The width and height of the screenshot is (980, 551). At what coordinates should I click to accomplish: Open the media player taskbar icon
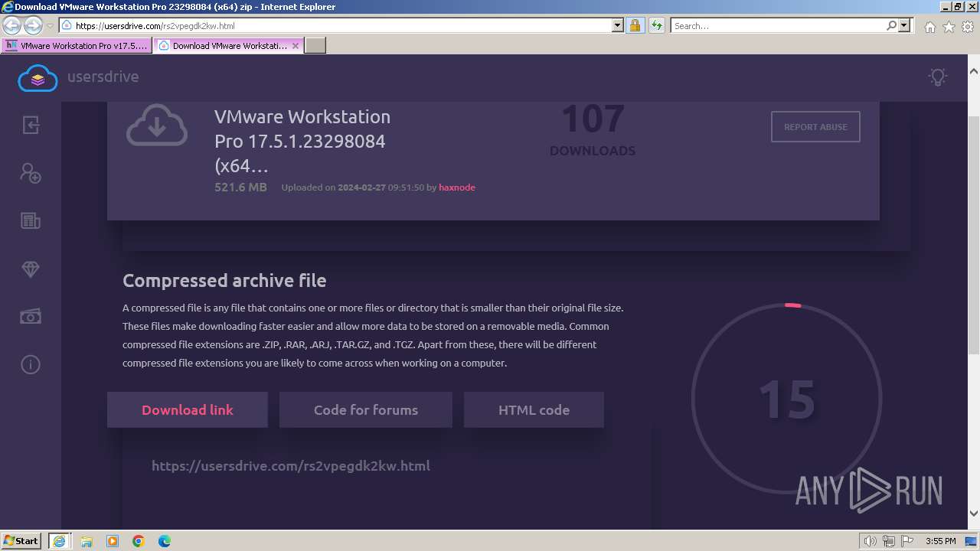[113, 541]
